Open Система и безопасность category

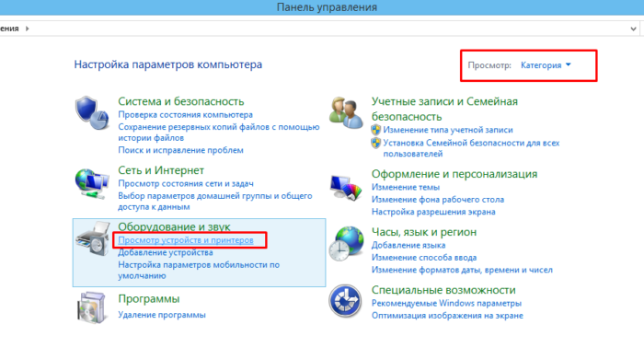[x=181, y=101]
